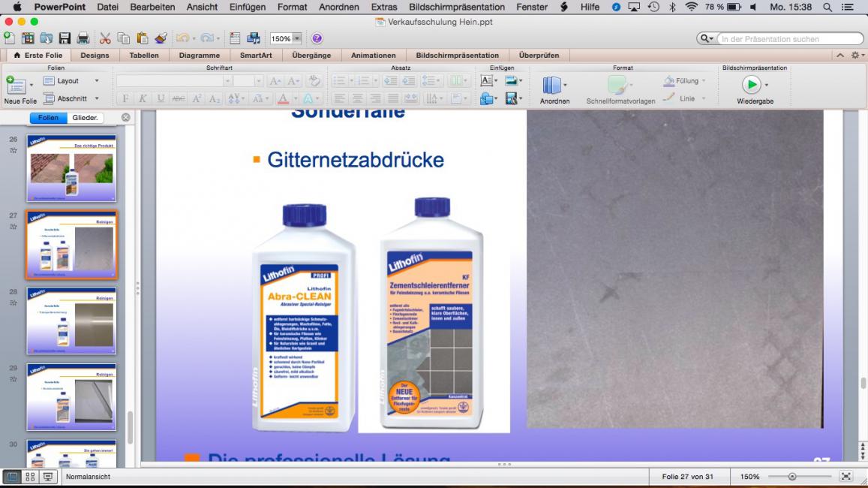Image resolution: width=868 pixels, height=488 pixels.
Task: Open the Diagramme ribbon tab
Action: click(200, 56)
